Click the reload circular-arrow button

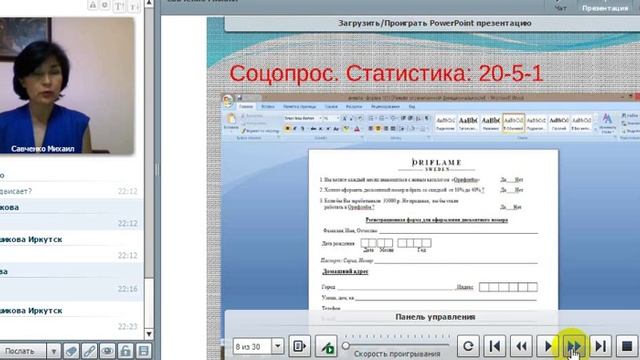pos(468,346)
